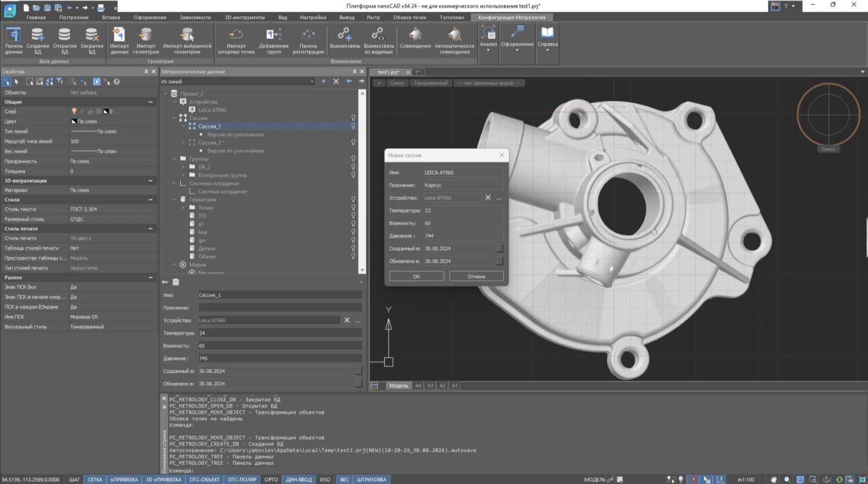868x484 pixels.
Task: Click Отмена in the dialog
Action: [476, 276]
